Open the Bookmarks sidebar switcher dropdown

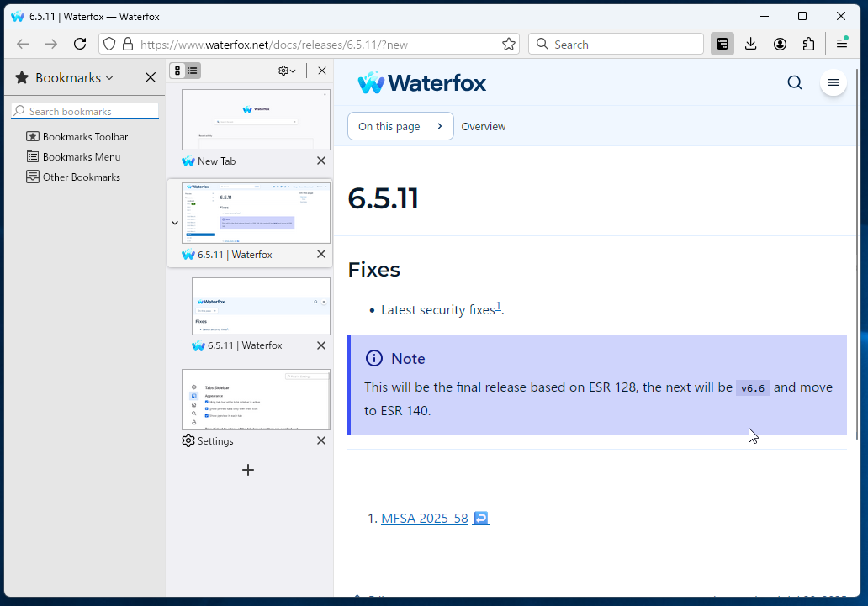click(x=74, y=78)
